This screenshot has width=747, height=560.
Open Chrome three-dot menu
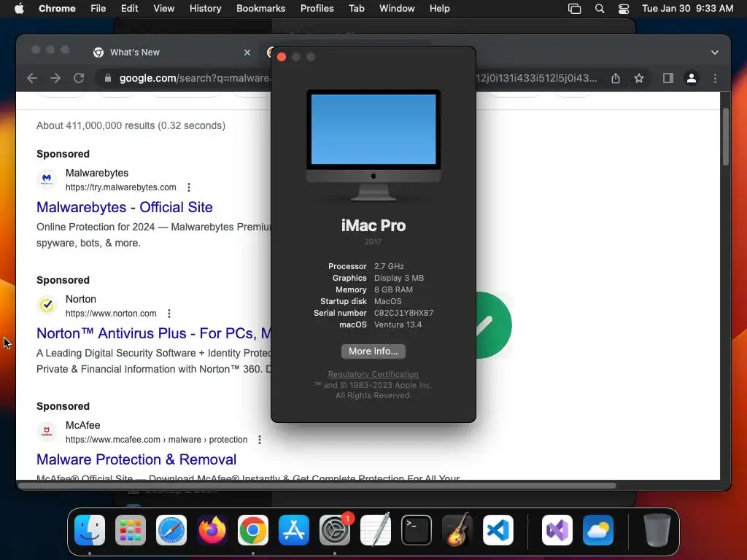pos(715,78)
